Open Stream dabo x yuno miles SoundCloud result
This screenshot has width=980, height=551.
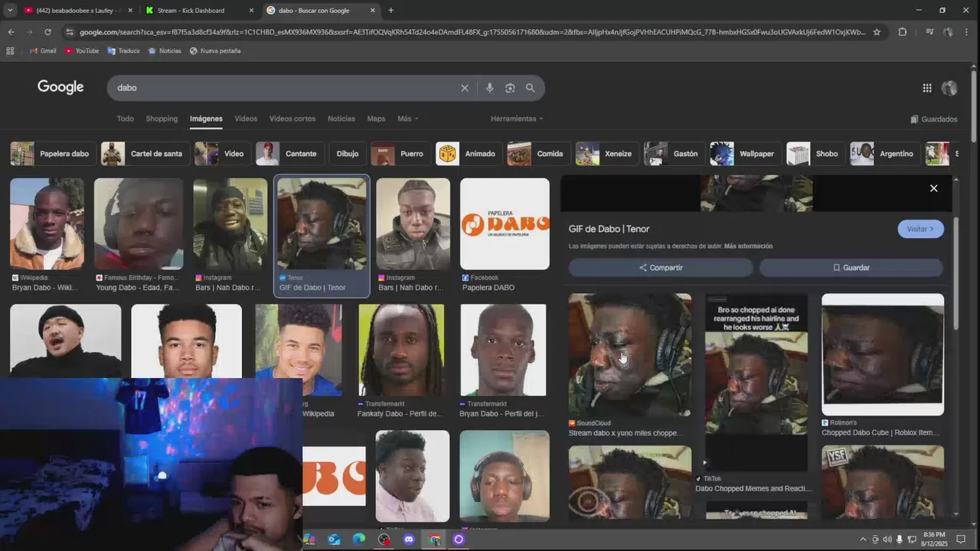coord(629,356)
